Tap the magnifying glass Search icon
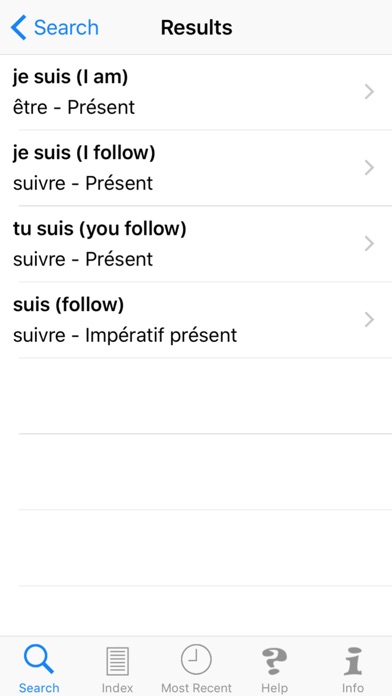This screenshot has width=392, height=696. click(x=39, y=660)
